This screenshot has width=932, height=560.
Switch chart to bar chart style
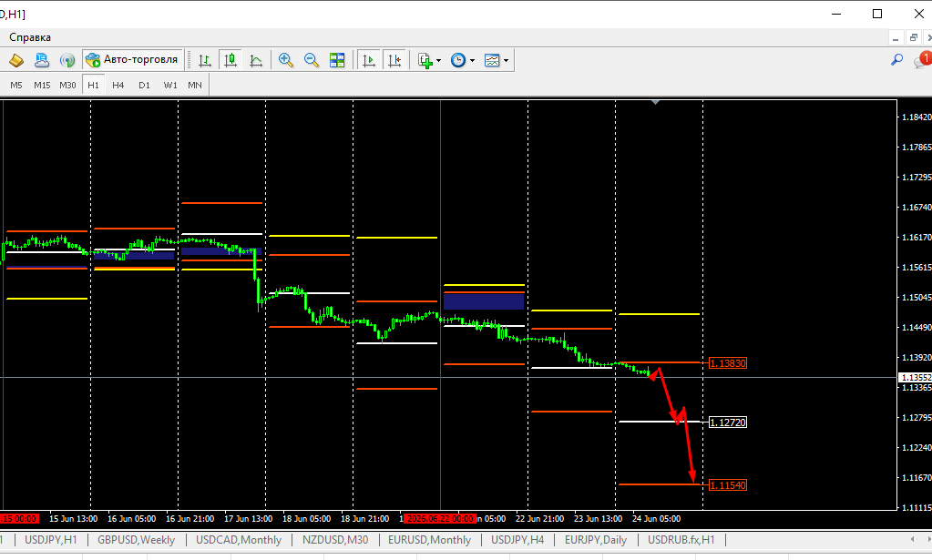(204, 60)
